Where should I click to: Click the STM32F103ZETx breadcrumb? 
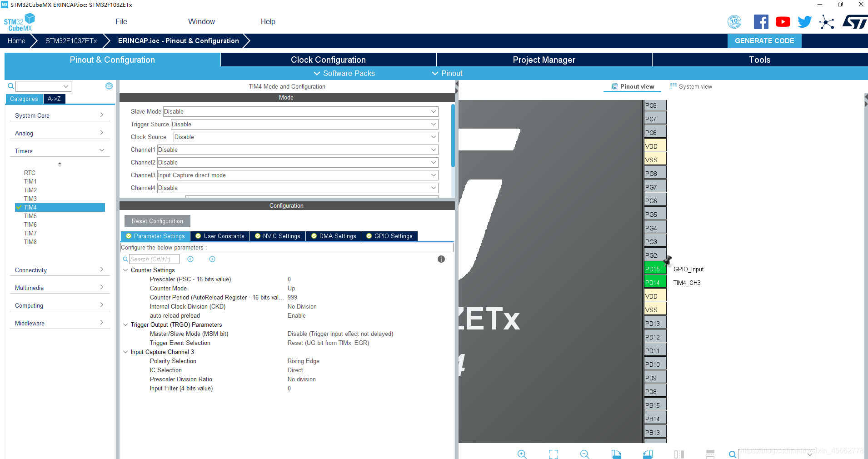tap(71, 40)
